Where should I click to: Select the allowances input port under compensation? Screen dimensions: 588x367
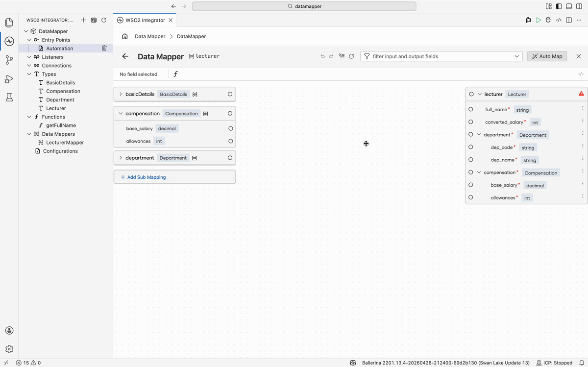click(x=230, y=141)
